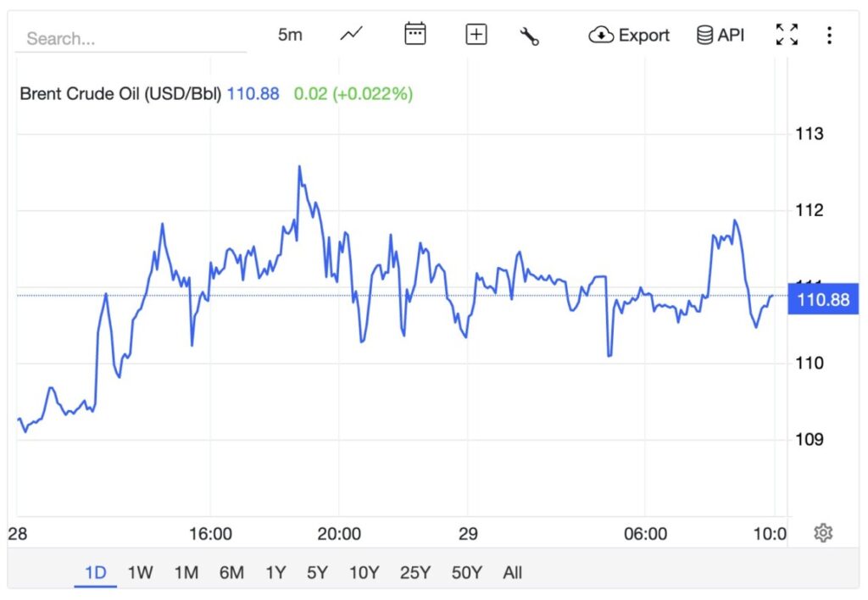Image resolution: width=868 pixels, height=600 pixels.
Task: Open the three-dot more options menu
Action: pos(829,35)
